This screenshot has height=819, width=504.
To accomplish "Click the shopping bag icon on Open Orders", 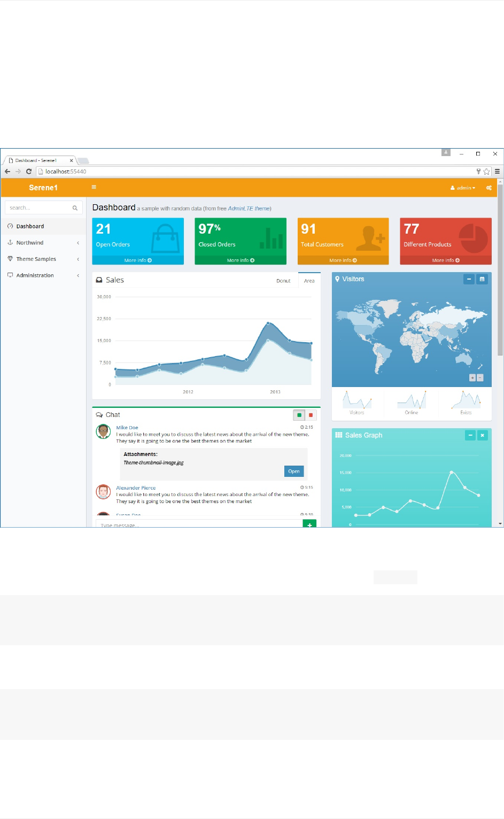I will (165, 238).
